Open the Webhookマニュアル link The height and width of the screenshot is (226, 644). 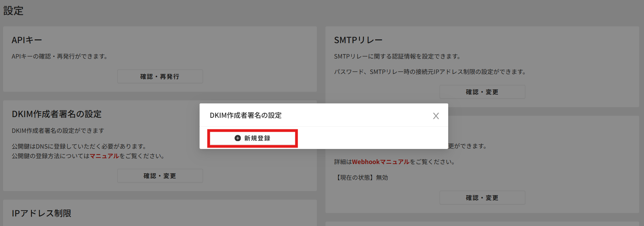381,162
